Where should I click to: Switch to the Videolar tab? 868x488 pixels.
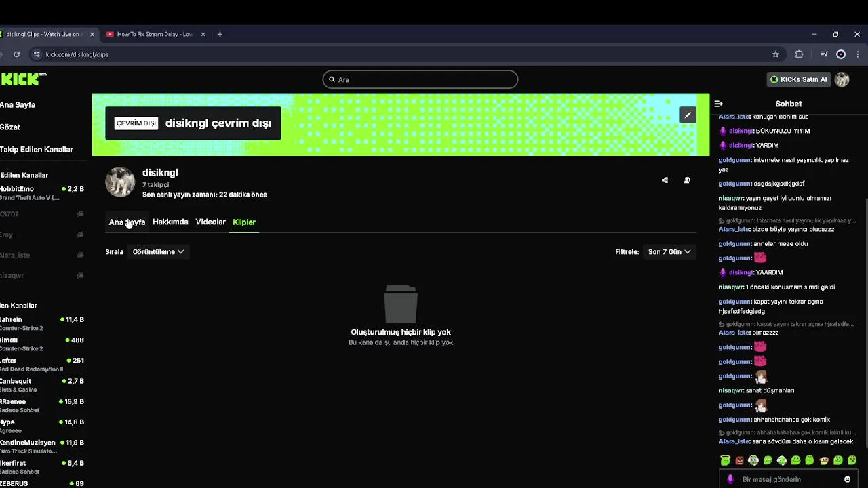(210, 222)
